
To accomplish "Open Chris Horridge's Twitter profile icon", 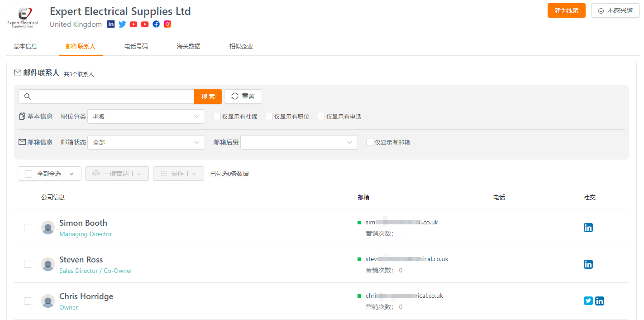I will [588, 301].
